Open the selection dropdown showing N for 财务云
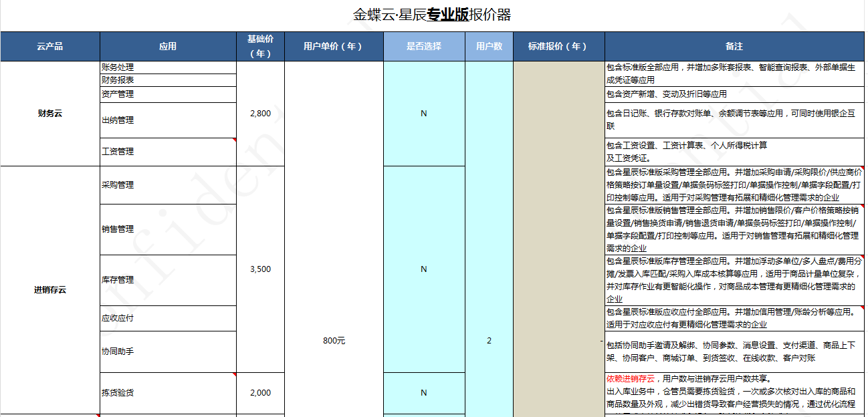 click(x=423, y=114)
